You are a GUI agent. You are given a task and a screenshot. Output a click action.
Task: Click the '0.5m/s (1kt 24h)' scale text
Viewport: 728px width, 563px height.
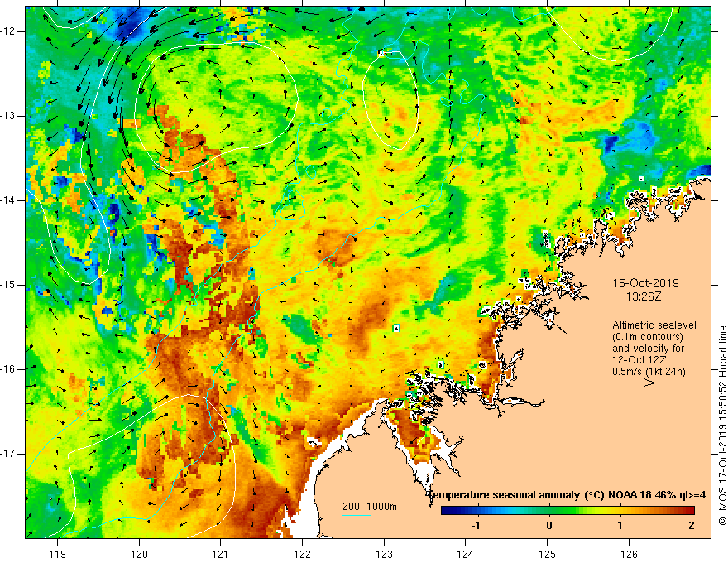pyautogui.click(x=649, y=372)
